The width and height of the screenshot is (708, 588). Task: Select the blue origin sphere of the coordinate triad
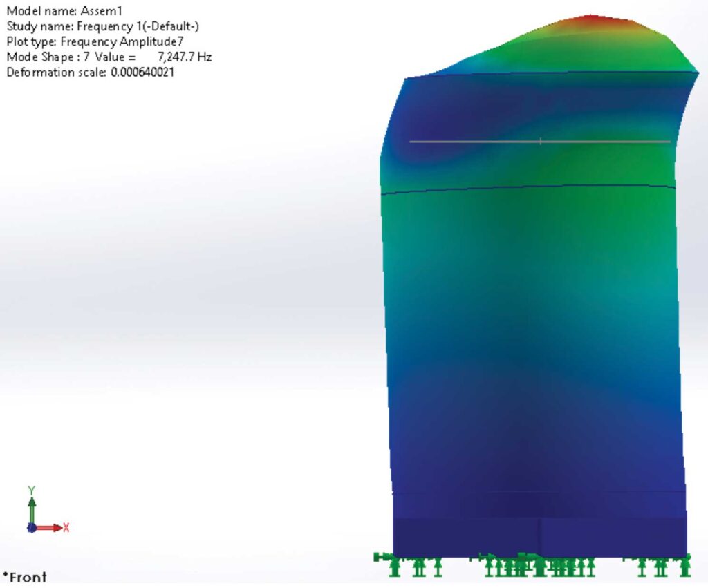(31, 529)
